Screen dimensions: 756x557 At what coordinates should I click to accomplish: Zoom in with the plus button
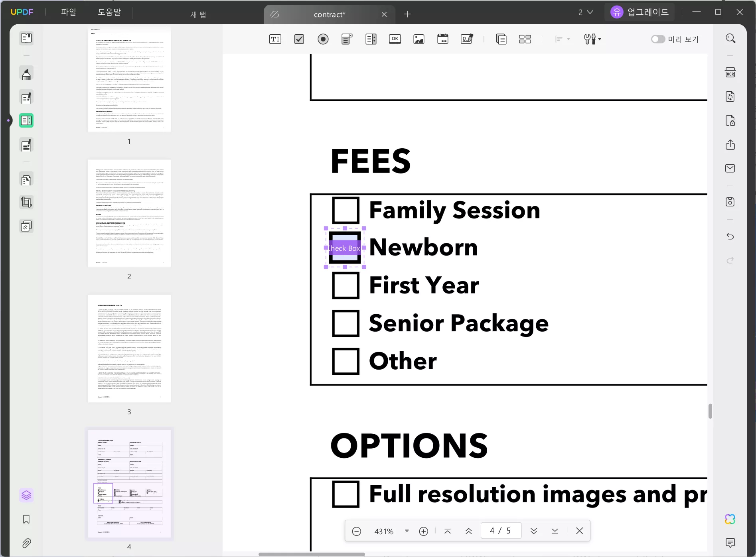[x=424, y=531]
